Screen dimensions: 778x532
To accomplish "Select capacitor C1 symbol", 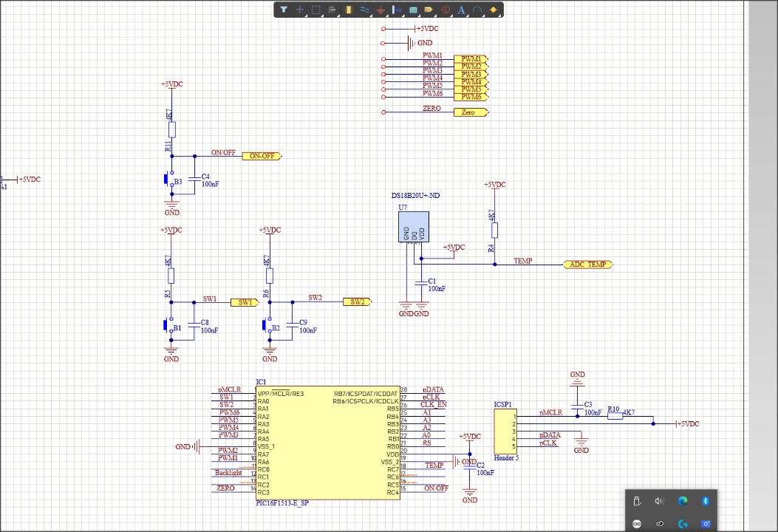I will (x=420, y=282).
